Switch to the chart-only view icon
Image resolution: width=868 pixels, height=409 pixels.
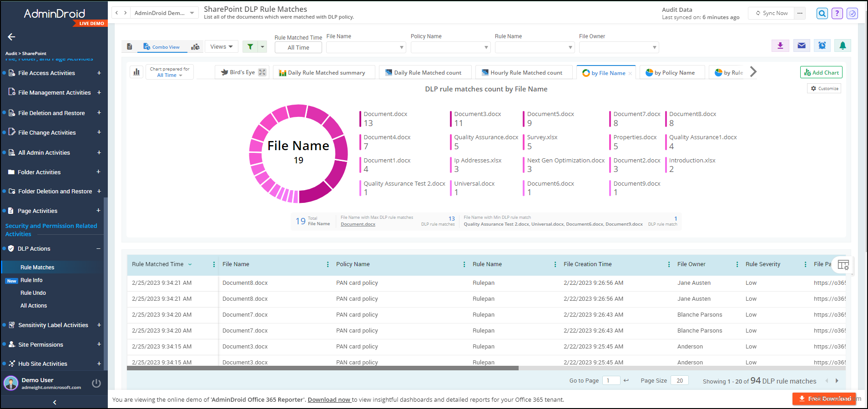click(195, 46)
